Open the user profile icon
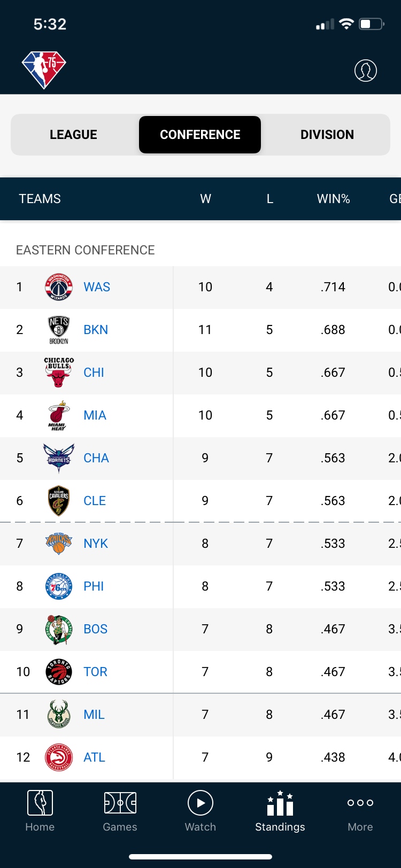The height and width of the screenshot is (868, 401). click(366, 71)
